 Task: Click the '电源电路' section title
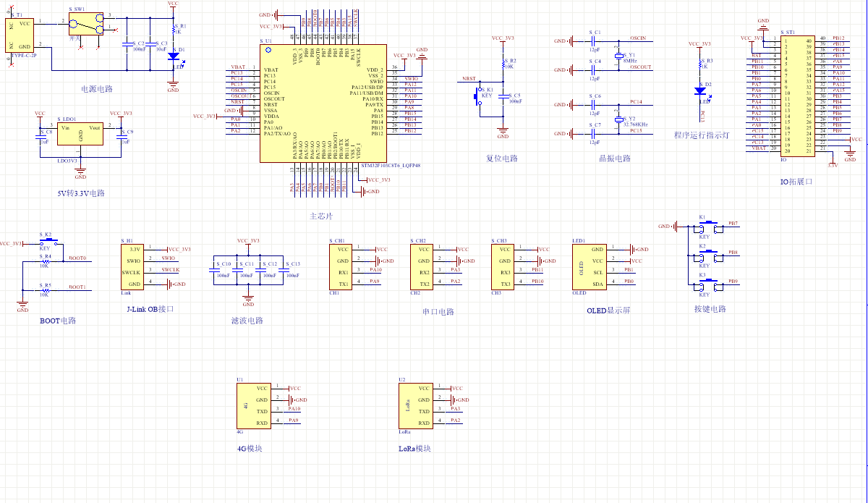tap(98, 89)
